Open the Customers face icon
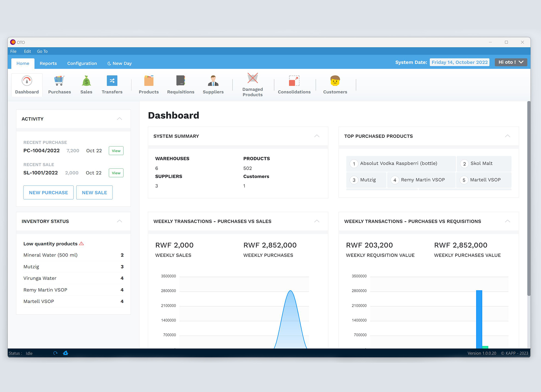Image resolution: width=541 pixels, height=392 pixels. click(335, 81)
